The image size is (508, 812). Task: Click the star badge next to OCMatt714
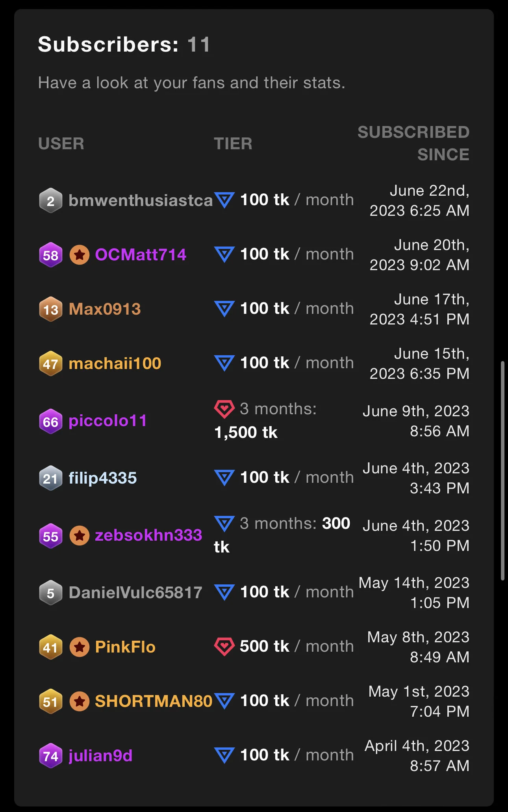click(x=80, y=255)
